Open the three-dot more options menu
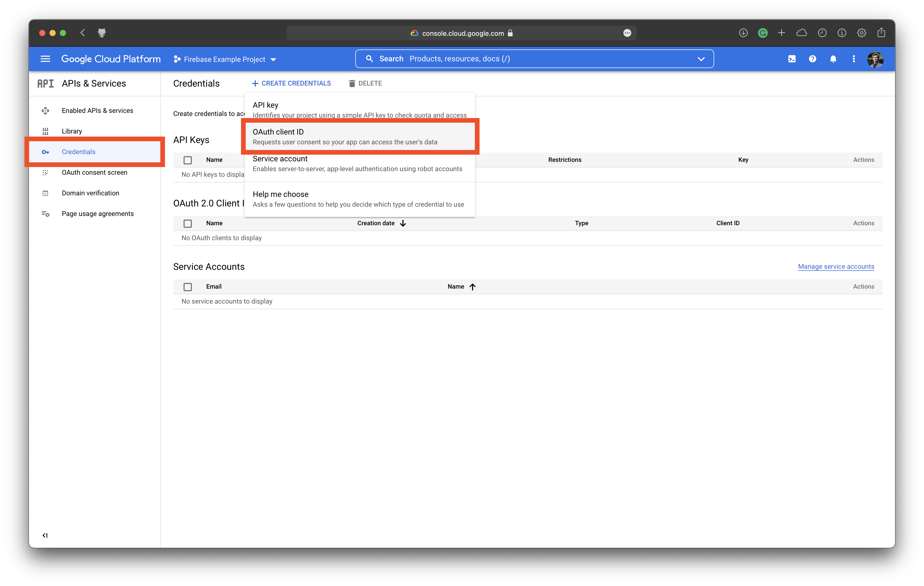This screenshot has height=586, width=924. 854,59
